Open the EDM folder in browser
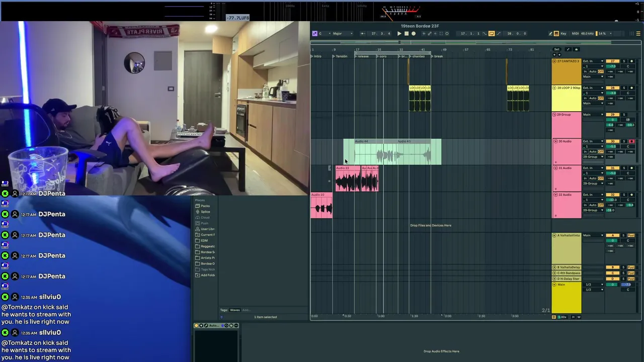Screen dimensions: 644x362 [x=202, y=240]
